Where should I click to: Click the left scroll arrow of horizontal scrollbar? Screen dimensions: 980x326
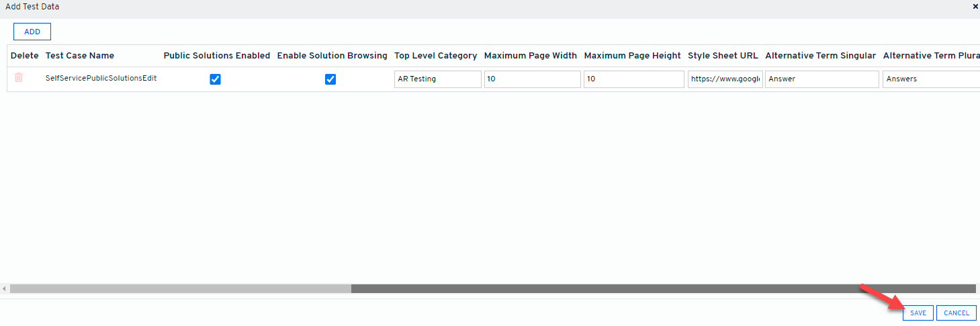4,288
